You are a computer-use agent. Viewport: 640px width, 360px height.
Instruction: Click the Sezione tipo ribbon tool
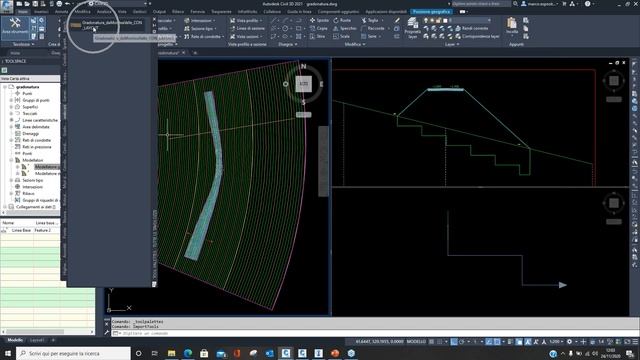[199, 29]
